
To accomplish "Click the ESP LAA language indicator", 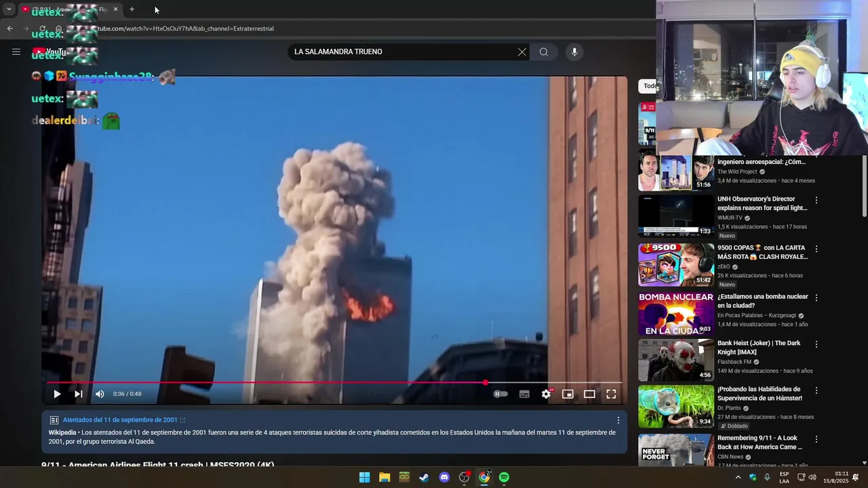I will coord(784,477).
